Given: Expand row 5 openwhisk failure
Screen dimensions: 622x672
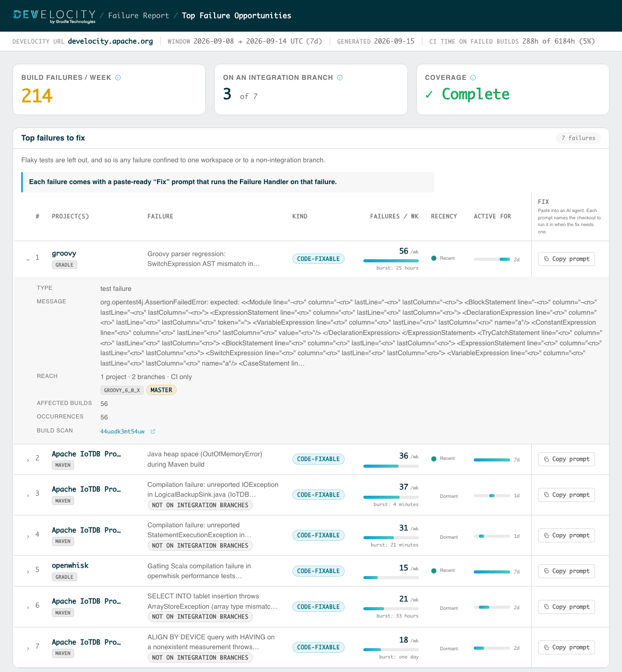Looking at the screenshot, I should [28, 571].
